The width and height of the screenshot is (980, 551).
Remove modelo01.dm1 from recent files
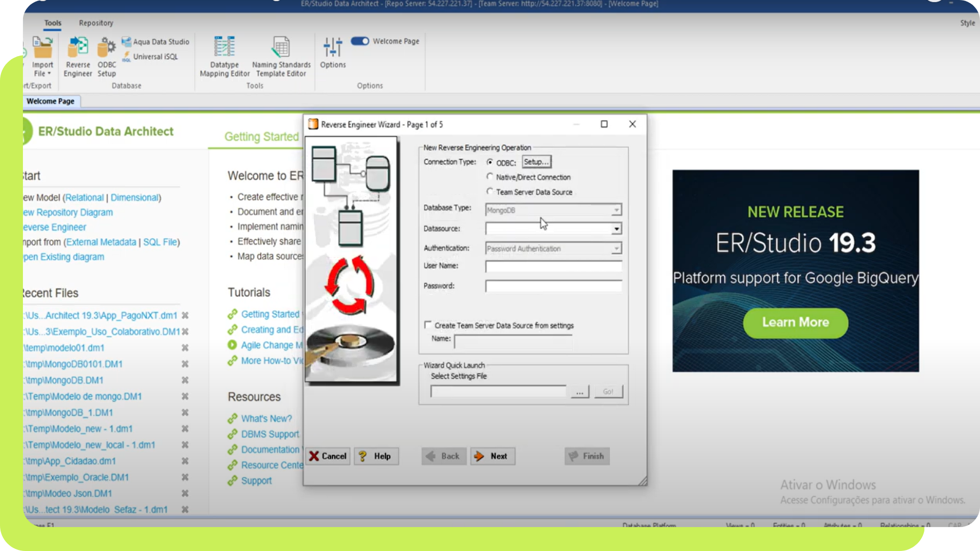coord(185,348)
